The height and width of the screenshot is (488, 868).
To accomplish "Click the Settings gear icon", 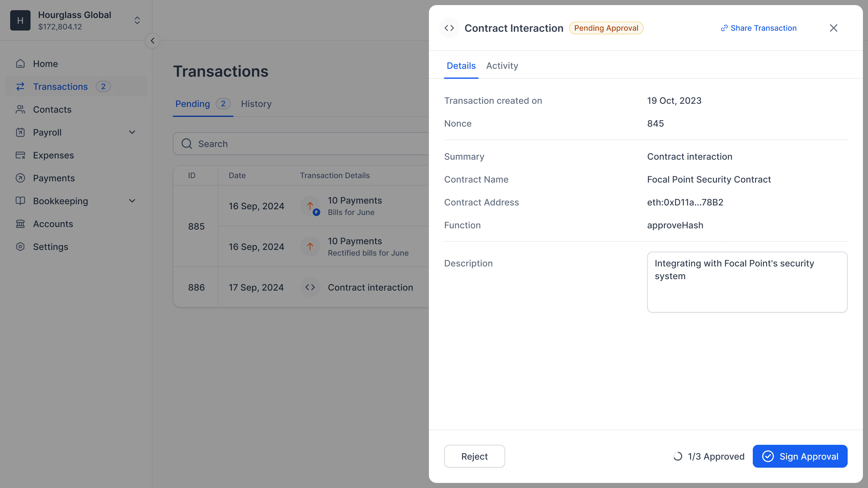I will 20,247.
